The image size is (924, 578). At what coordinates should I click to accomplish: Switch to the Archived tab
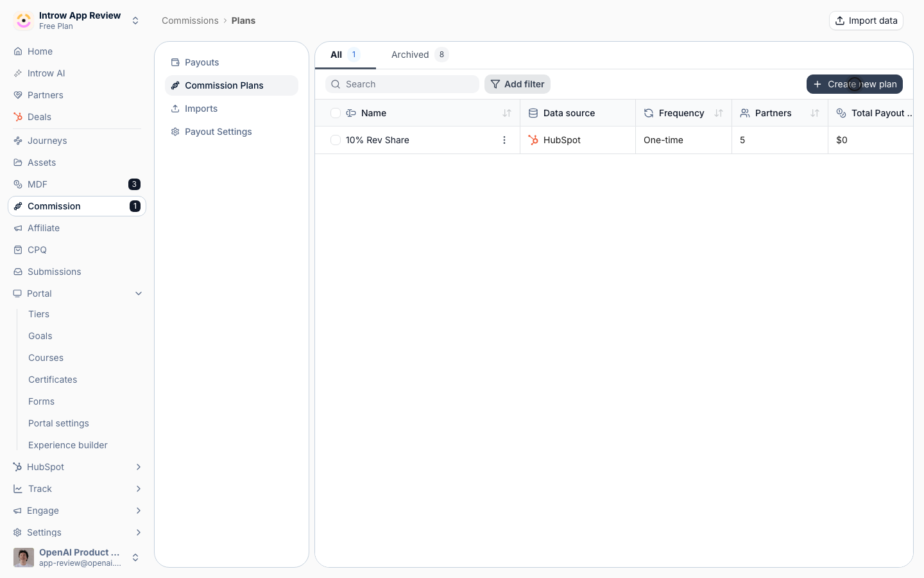(420, 55)
